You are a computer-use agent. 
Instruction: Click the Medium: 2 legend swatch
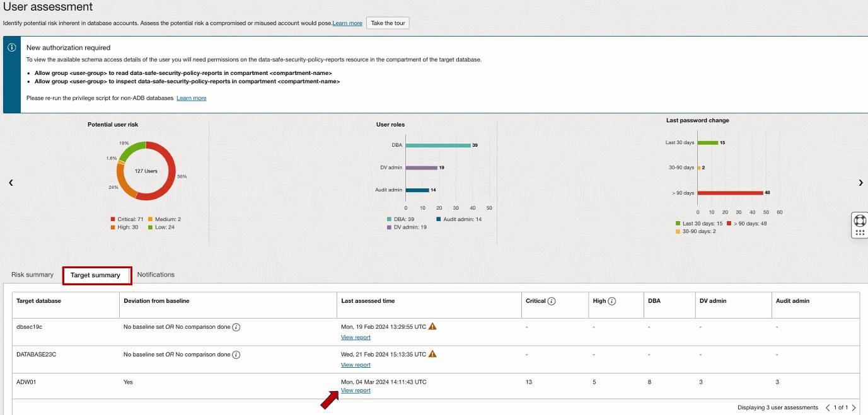click(x=150, y=219)
